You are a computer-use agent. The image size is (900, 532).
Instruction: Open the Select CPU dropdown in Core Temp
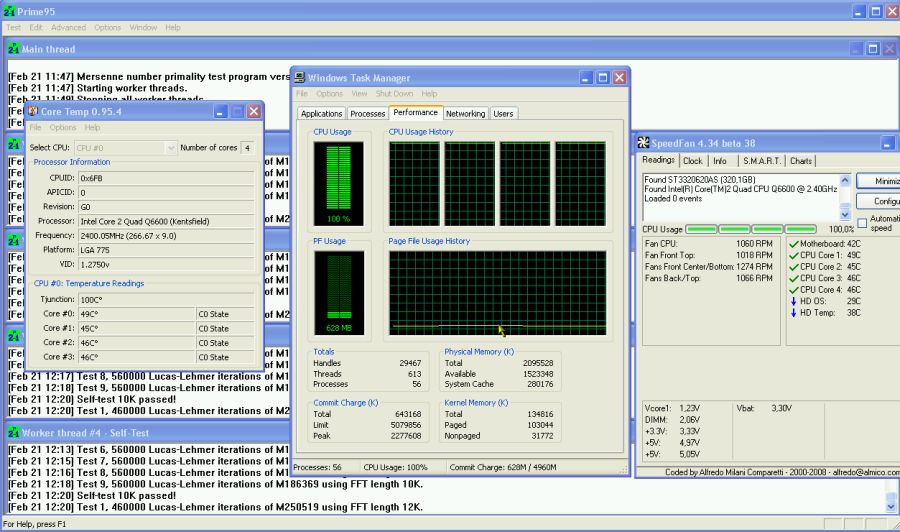(170, 148)
